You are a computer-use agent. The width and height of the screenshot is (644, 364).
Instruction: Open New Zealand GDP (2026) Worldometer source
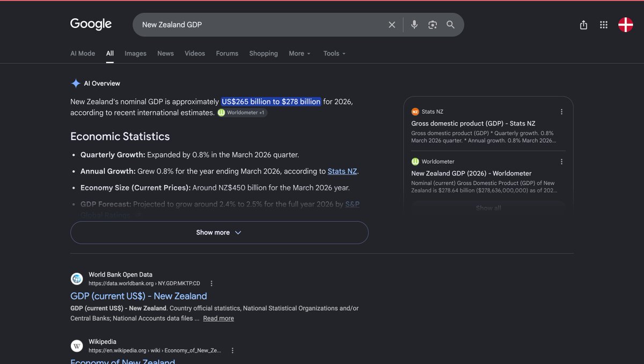click(471, 173)
